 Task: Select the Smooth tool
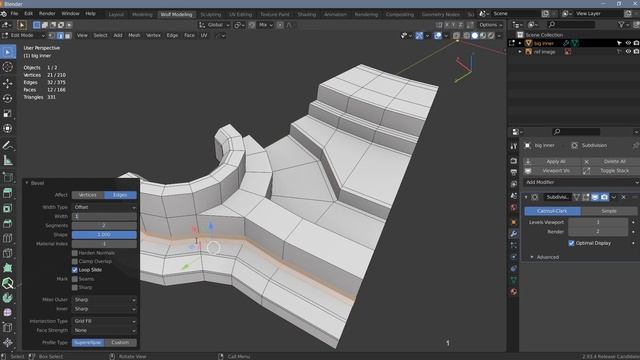pos(8,313)
